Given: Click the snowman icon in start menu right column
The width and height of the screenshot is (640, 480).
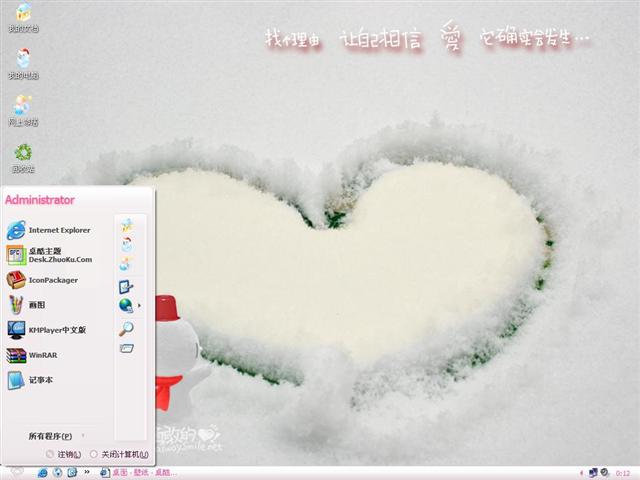Looking at the screenshot, I should click(127, 244).
